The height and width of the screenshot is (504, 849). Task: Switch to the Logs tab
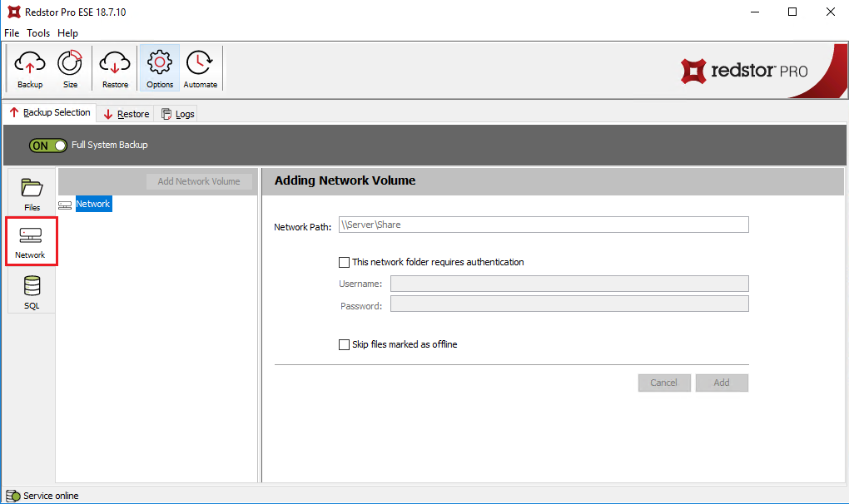177,114
